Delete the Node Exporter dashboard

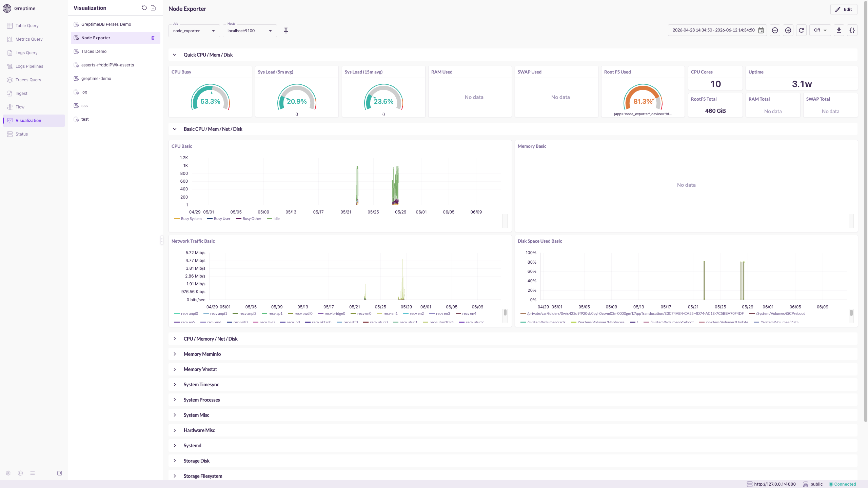(x=153, y=38)
